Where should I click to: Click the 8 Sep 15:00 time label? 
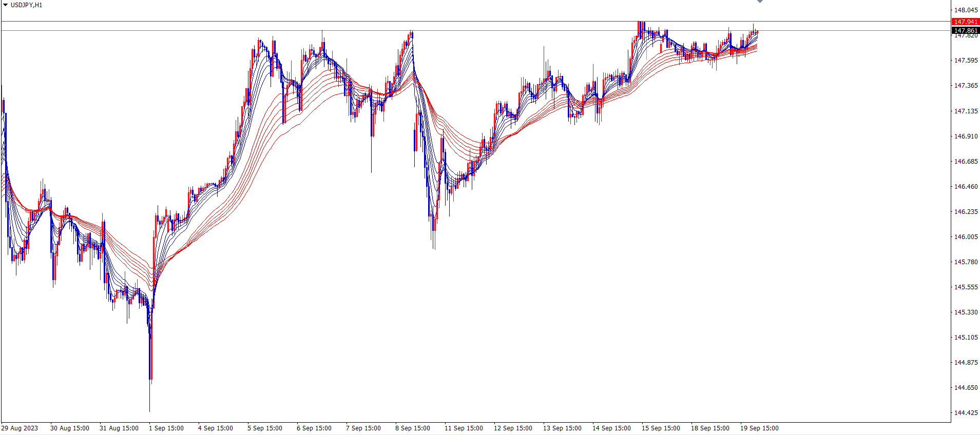point(412,428)
